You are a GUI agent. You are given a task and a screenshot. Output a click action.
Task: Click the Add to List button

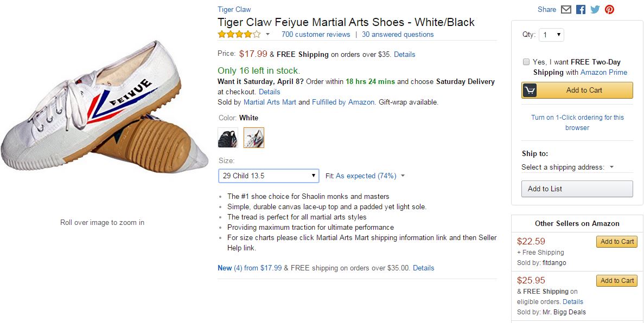[x=577, y=189]
